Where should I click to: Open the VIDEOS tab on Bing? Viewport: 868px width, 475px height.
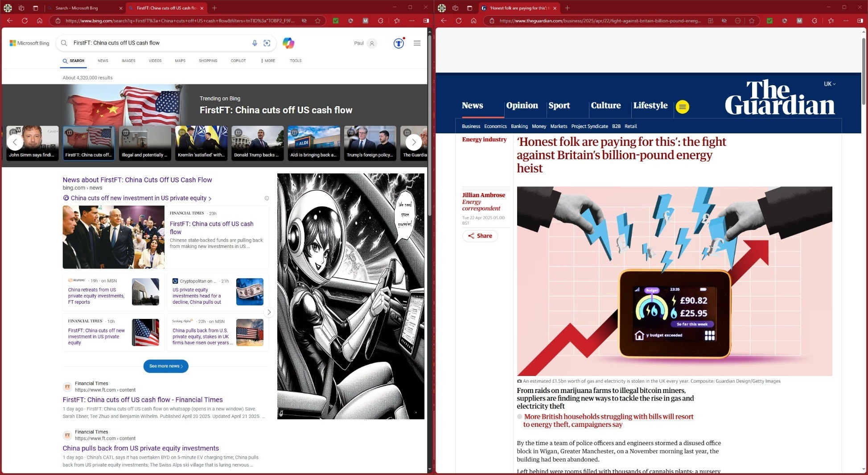point(155,61)
